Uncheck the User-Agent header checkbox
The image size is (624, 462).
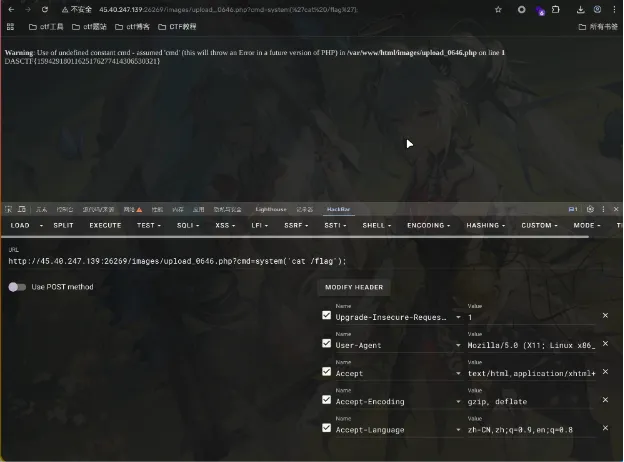pos(326,343)
